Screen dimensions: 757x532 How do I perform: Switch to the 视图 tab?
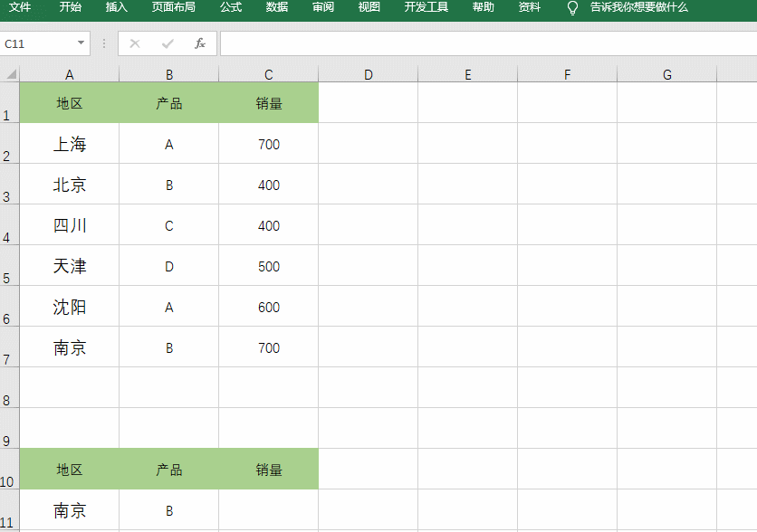[369, 8]
